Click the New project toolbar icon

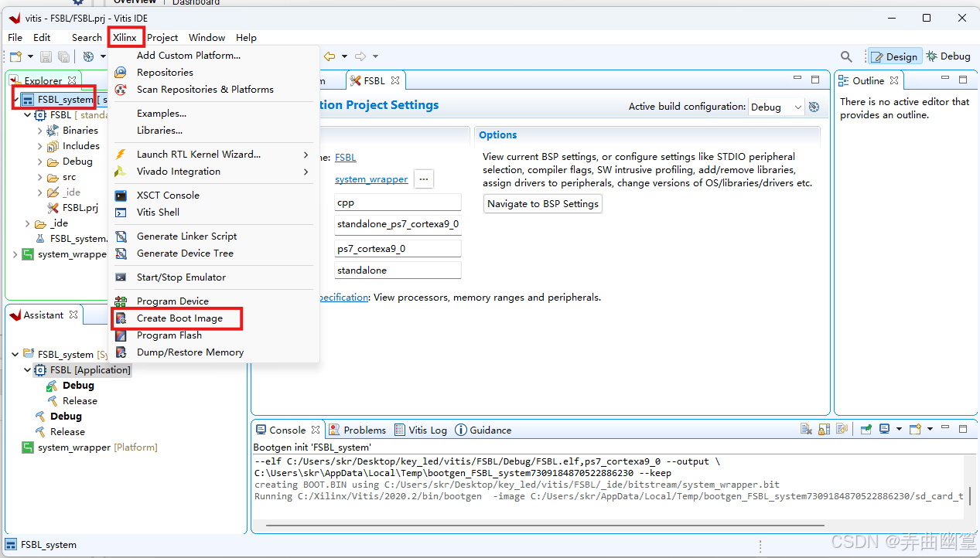(x=15, y=56)
